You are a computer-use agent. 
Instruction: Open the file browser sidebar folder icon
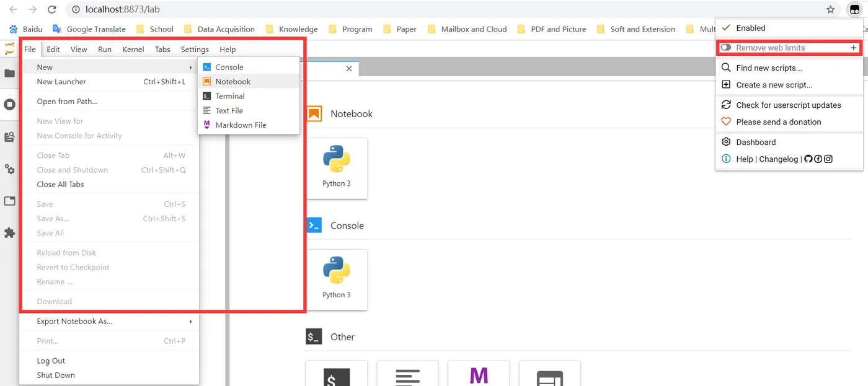point(9,73)
